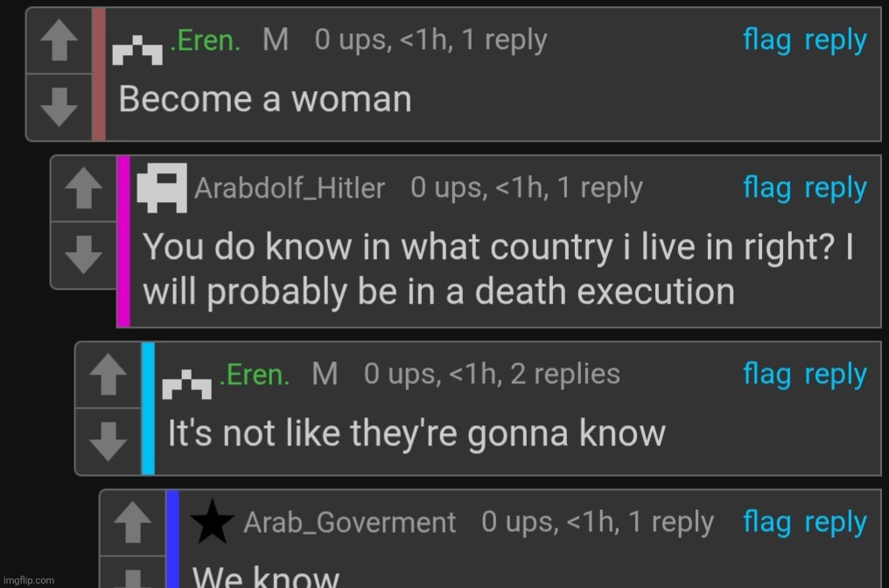The image size is (889, 588).
Task: Open Arabdolf_Hitler username profile
Action: [x=289, y=188]
